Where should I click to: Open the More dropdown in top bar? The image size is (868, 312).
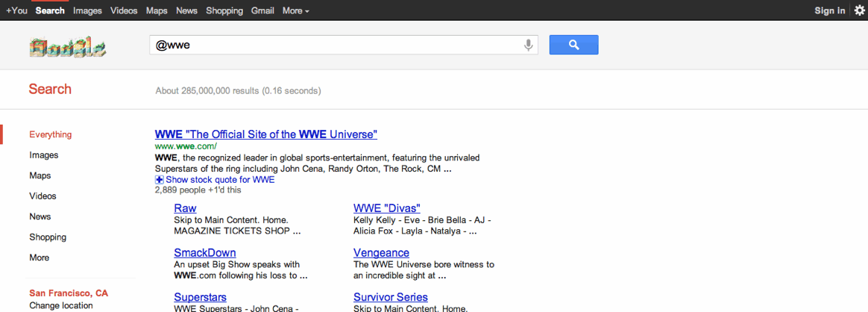tap(295, 10)
